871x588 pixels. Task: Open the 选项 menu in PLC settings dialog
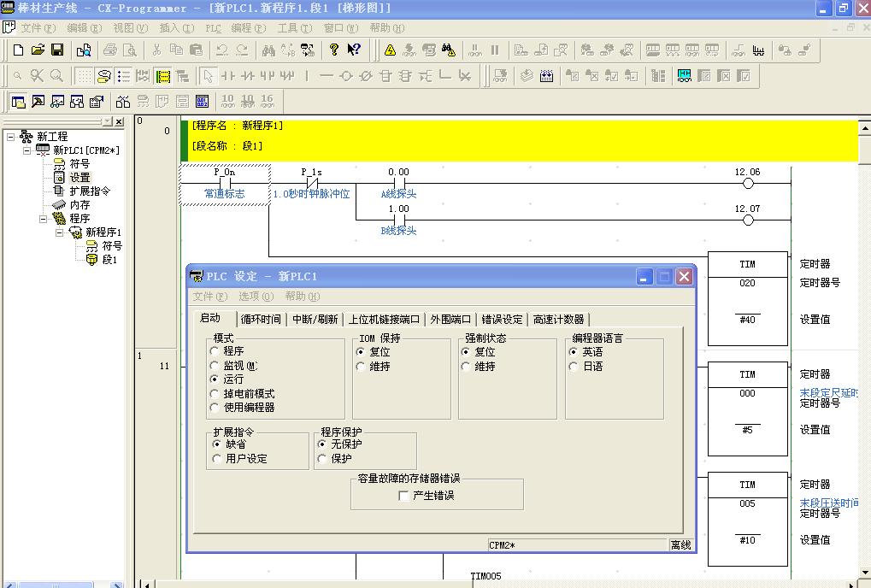[x=255, y=297]
